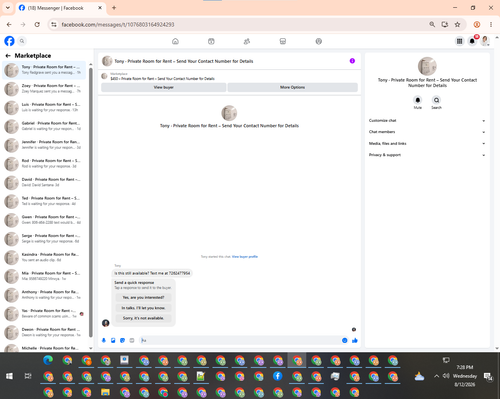Open Tony's conversation in the list
Viewport: 500px width, 399px height.
pyautogui.click(x=44, y=70)
